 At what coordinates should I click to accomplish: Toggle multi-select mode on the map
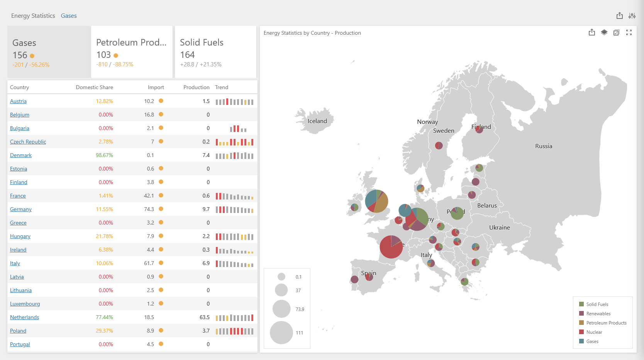(x=617, y=33)
